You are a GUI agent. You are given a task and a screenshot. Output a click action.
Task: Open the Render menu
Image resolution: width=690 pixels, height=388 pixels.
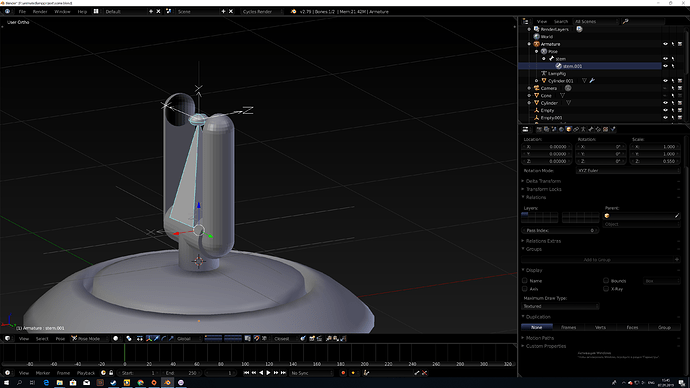tap(40, 11)
